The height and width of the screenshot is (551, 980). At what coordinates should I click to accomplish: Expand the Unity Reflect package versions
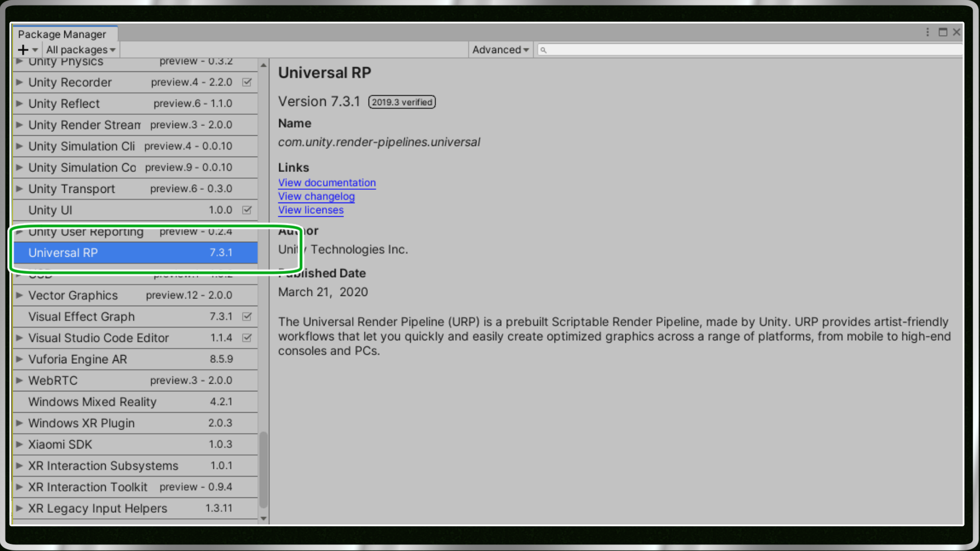click(19, 104)
